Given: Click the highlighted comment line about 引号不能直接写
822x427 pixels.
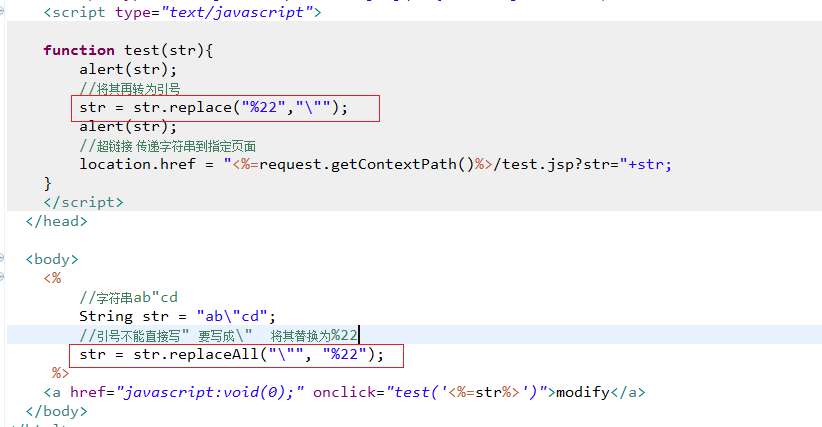Looking at the screenshot, I should [x=219, y=335].
